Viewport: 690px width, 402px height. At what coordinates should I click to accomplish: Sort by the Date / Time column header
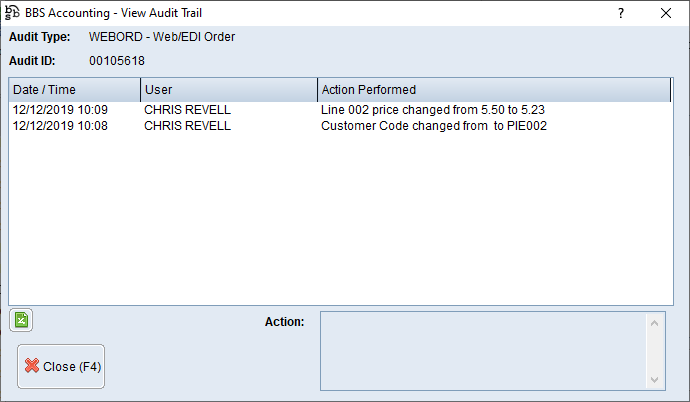[74, 90]
